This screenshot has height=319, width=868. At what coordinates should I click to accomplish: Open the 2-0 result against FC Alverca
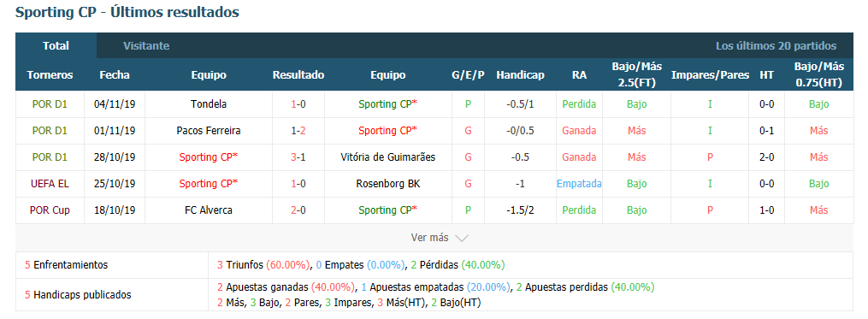pos(298,210)
